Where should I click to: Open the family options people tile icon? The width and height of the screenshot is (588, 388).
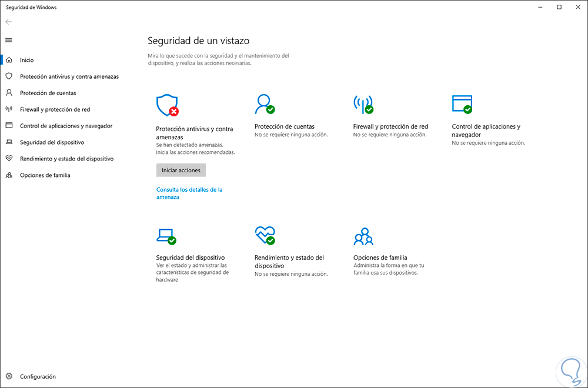point(363,236)
